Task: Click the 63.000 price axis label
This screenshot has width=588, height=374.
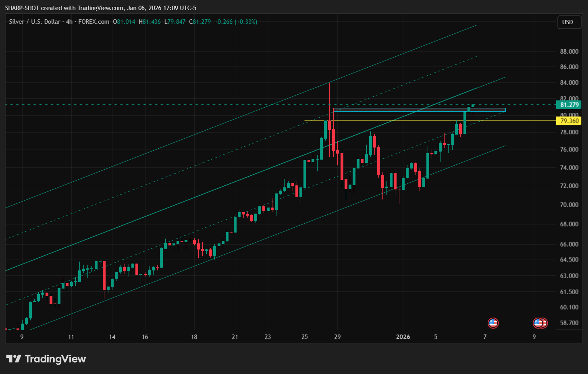Action: [x=569, y=276]
